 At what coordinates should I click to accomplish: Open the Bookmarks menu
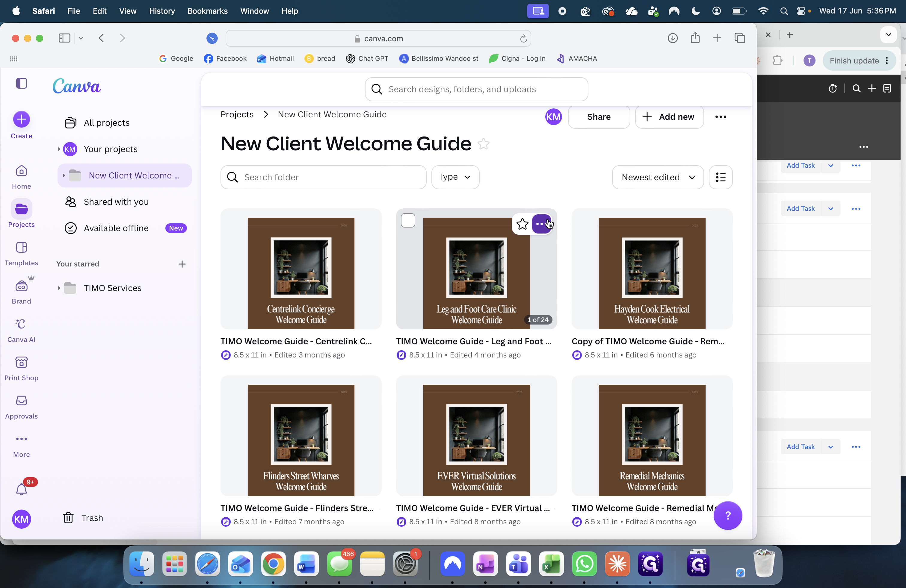click(x=207, y=11)
